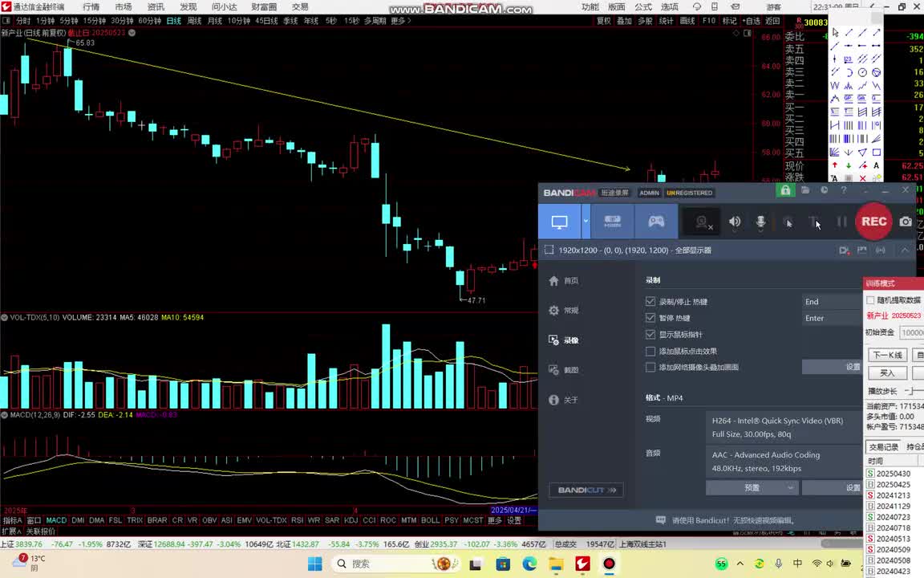Click 下一K线 button in training panel

pos(887,355)
